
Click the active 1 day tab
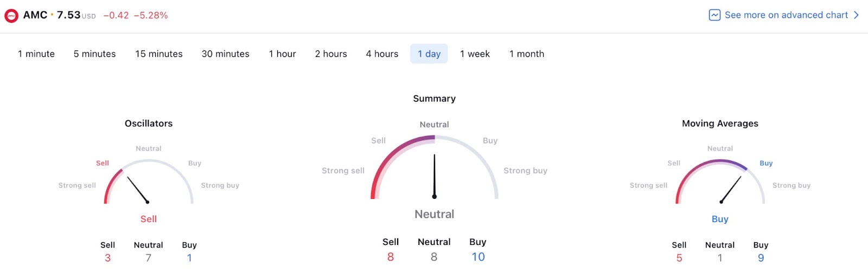tap(429, 54)
